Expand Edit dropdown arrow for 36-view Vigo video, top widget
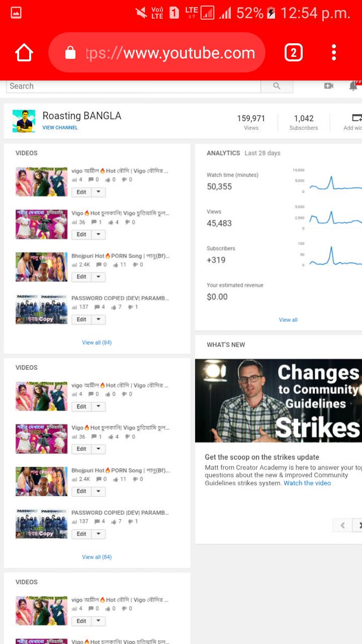This screenshot has width=362, height=644. click(98, 235)
